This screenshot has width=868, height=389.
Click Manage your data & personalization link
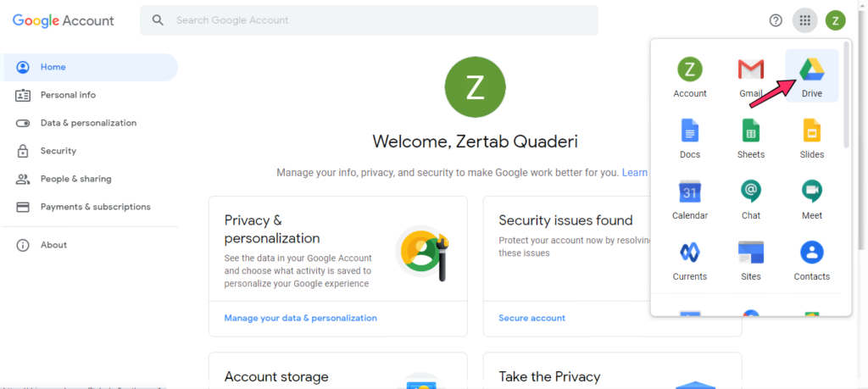(x=301, y=318)
